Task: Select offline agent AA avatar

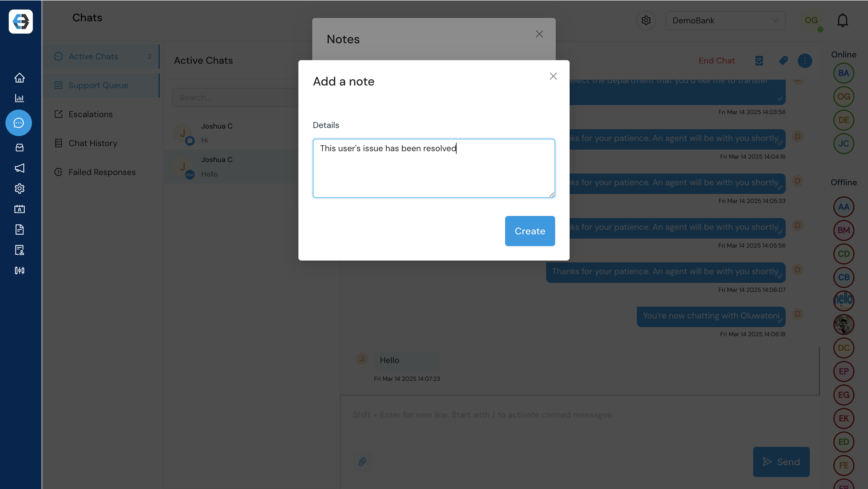Action: point(843,207)
